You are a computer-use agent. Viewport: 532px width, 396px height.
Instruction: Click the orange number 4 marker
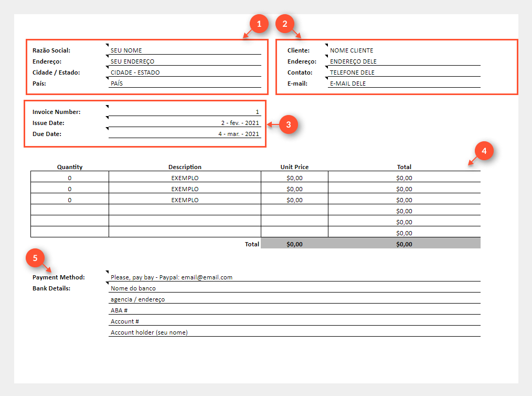tap(484, 151)
